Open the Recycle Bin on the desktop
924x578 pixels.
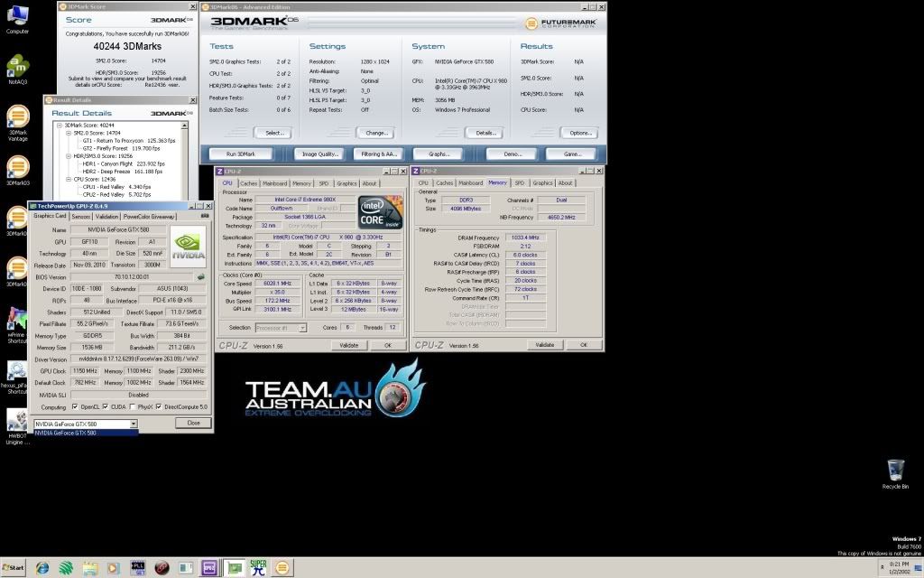(895, 471)
